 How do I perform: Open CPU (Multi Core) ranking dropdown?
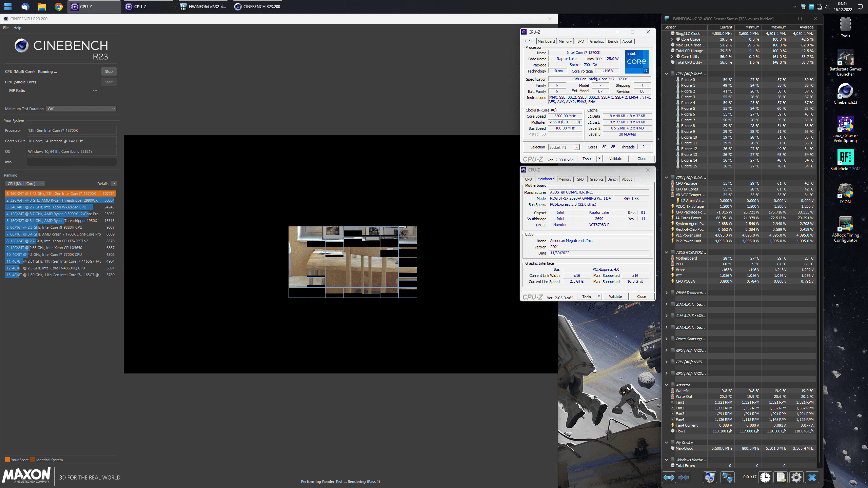coord(25,184)
